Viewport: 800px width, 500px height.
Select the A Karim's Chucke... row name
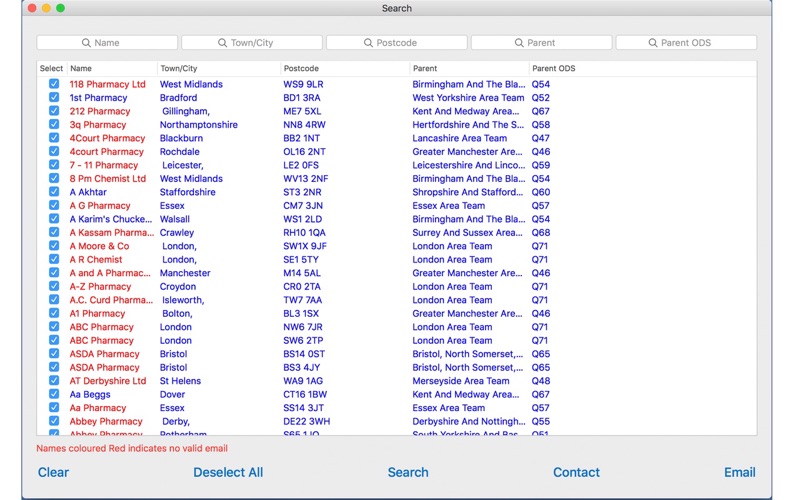111,219
